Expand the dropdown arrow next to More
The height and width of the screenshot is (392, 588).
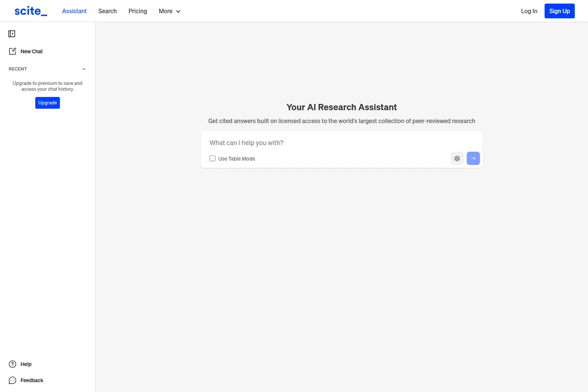pos(178,11)
